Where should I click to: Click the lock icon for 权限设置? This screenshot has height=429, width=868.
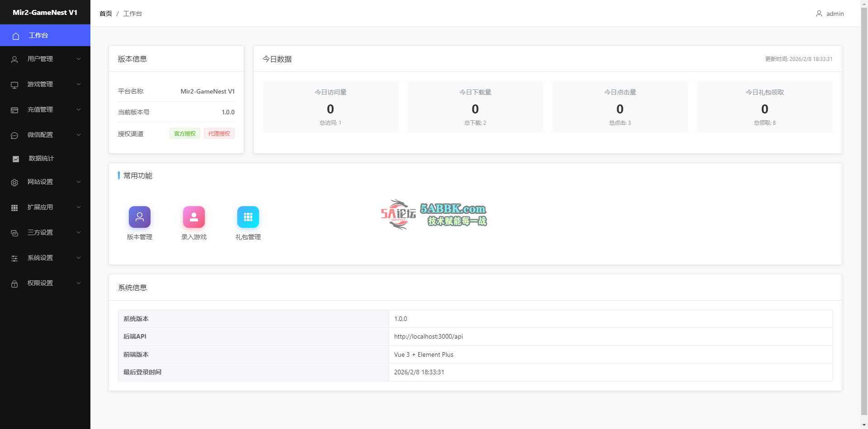tap(14, 283)
